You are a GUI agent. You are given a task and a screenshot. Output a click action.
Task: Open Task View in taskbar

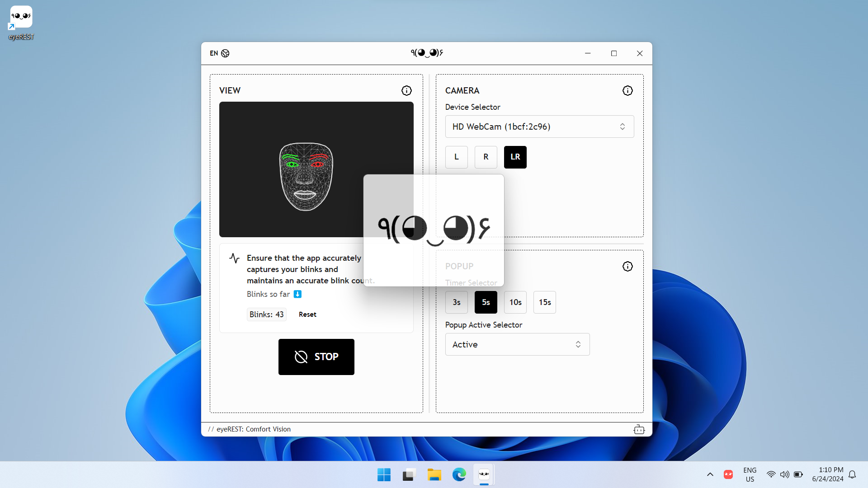(409, 474)
